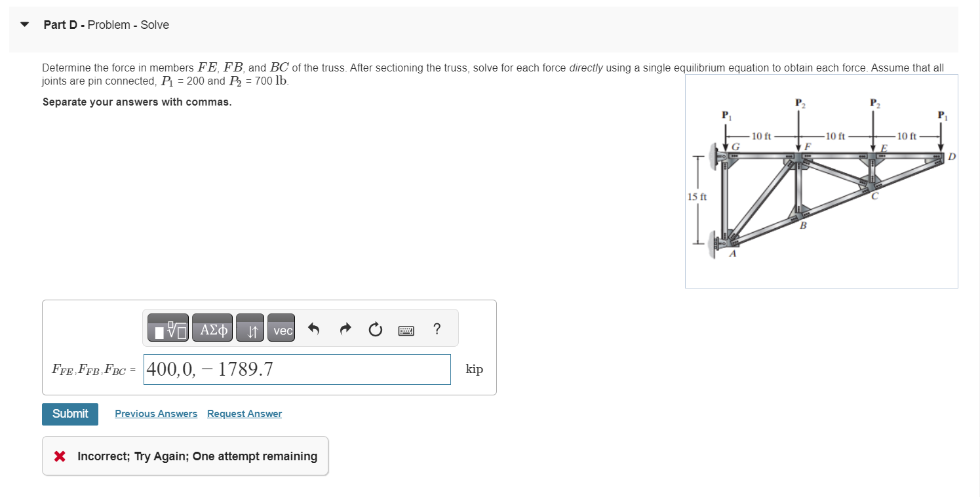
Task: Open Previous Answers
Action: click(x=155, y=413)
